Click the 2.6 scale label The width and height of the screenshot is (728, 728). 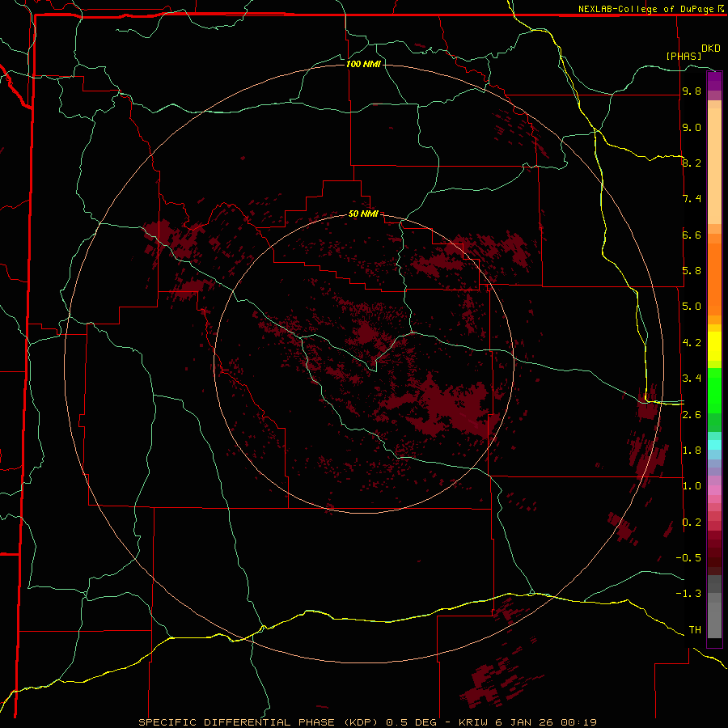692,415
